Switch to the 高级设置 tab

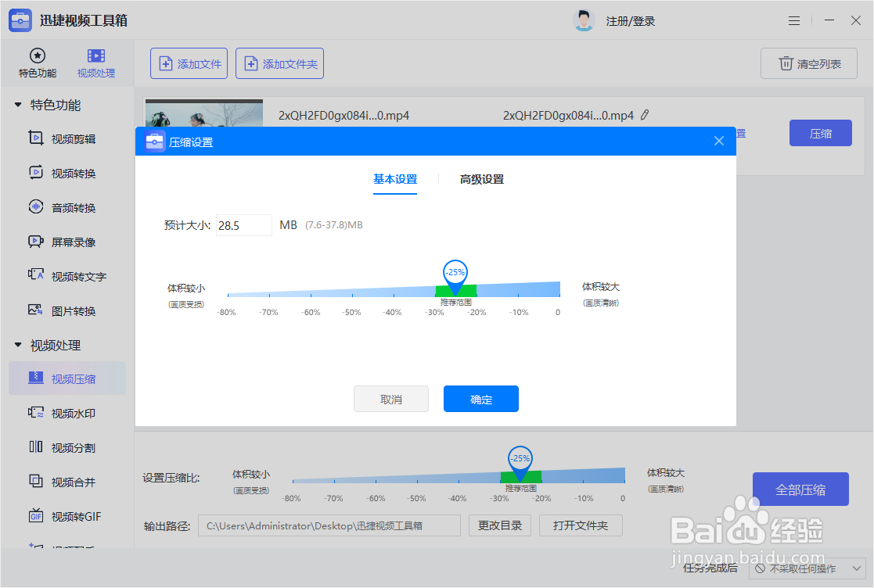[x=480, y=179]
